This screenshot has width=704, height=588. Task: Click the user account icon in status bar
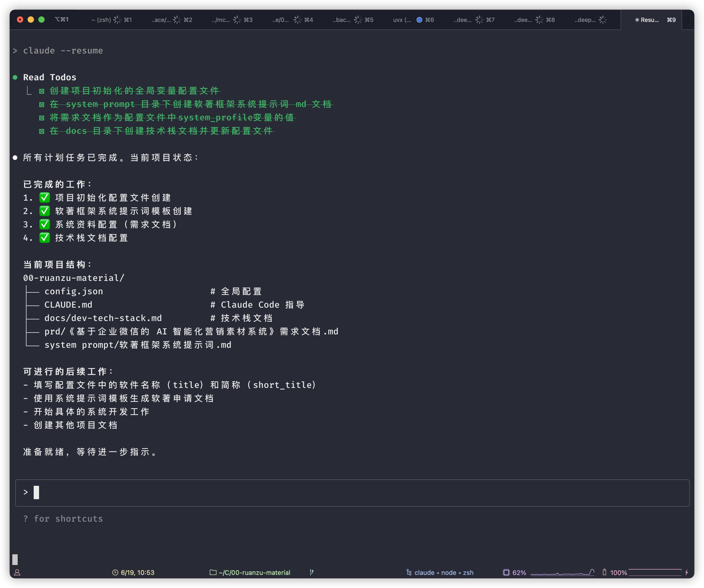point(17,572)
